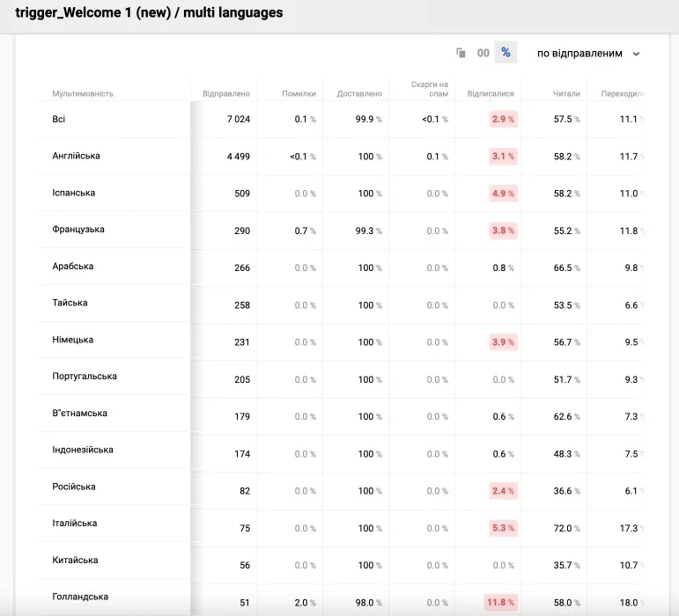Click the 'Іспанська' row label
This screenshot has height=616, width=679.
coord(74,193)
